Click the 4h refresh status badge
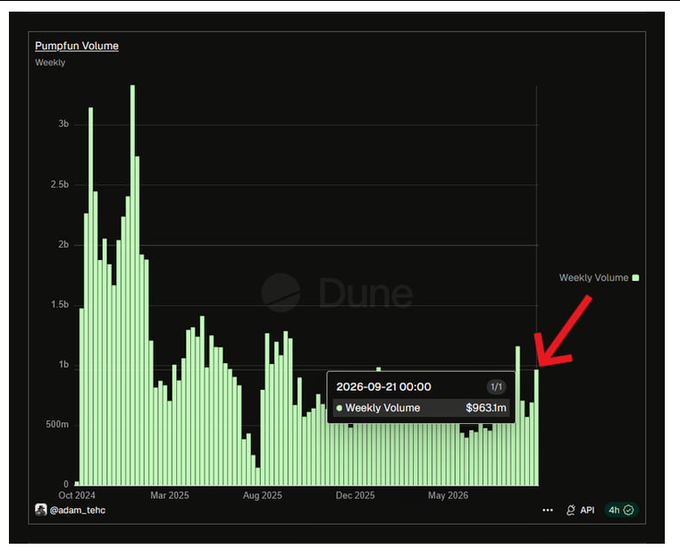 621,510
